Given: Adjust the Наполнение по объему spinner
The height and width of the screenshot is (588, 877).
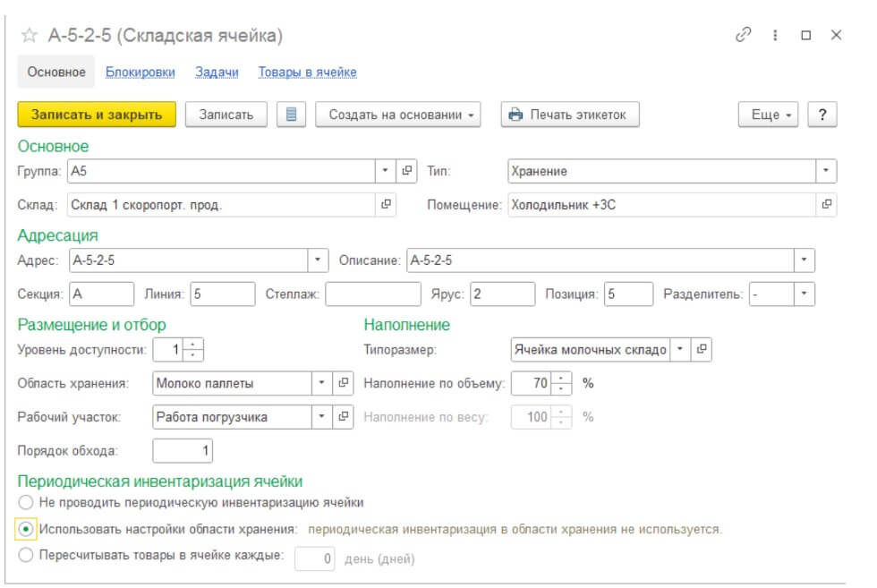Looking at the screenshot, I should point(560,383).
